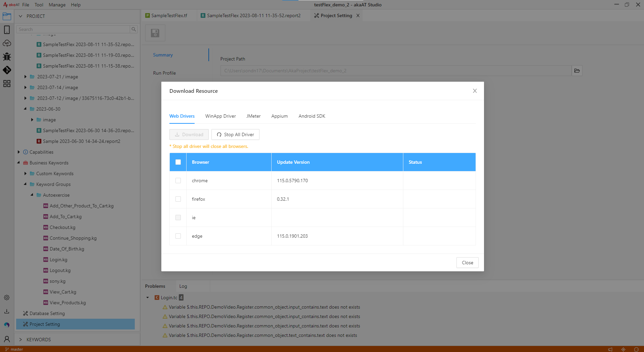Click the Stop All Driver button
Screen dimensions: 644x352
point(235,134)
